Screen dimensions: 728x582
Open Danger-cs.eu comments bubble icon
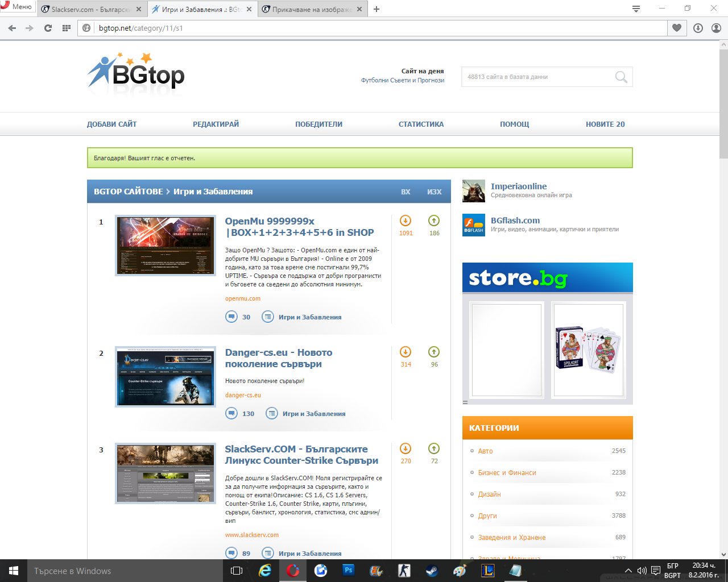tap(231, 413)
